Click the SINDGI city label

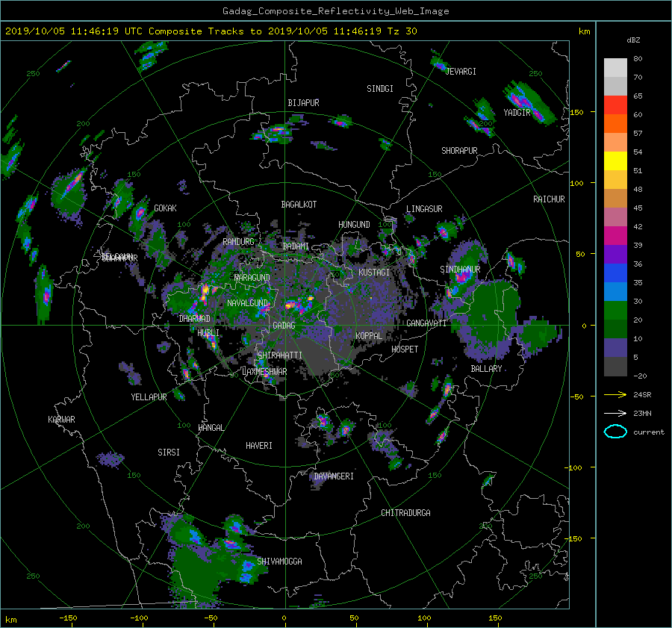coord(380,89)
